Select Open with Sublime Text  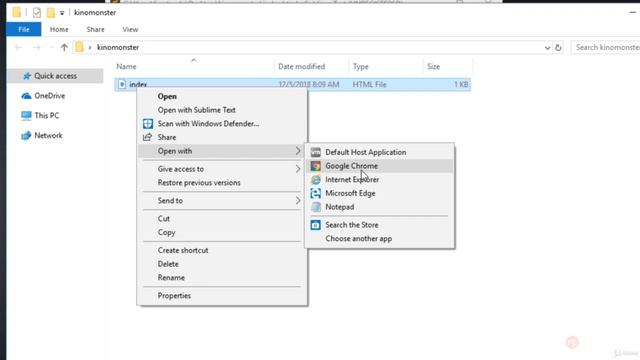click(222, 110)
